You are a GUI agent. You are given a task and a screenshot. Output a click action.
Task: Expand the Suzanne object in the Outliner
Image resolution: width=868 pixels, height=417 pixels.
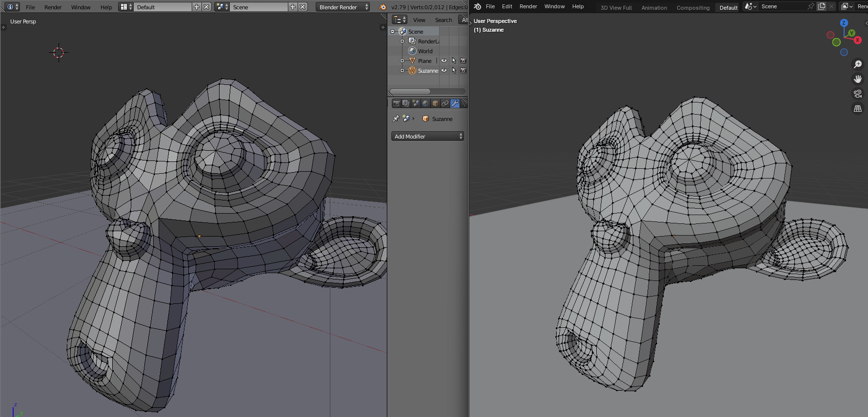403,70
